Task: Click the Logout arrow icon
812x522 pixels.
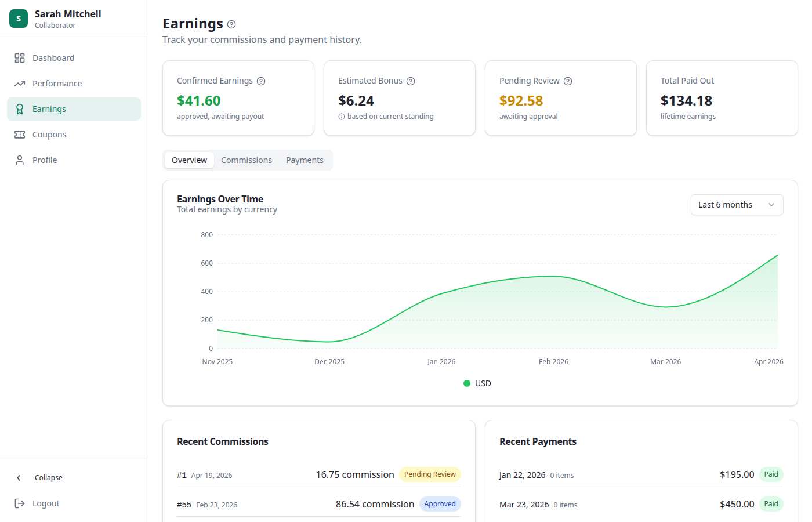Action: 19,503
